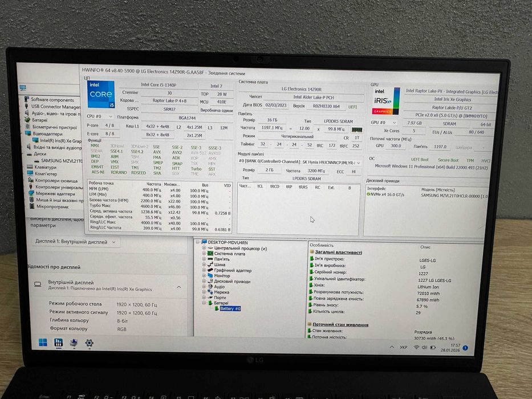
Task: Click the volume speaker icon in the tray
Action: [424, 348]
